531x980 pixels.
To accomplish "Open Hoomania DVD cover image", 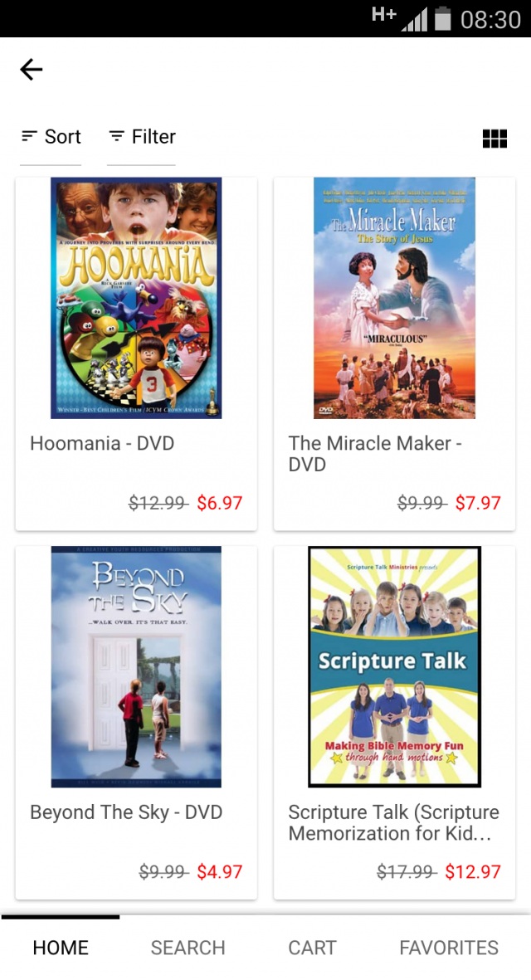I will pyautogui.click(x=136, y=298).
